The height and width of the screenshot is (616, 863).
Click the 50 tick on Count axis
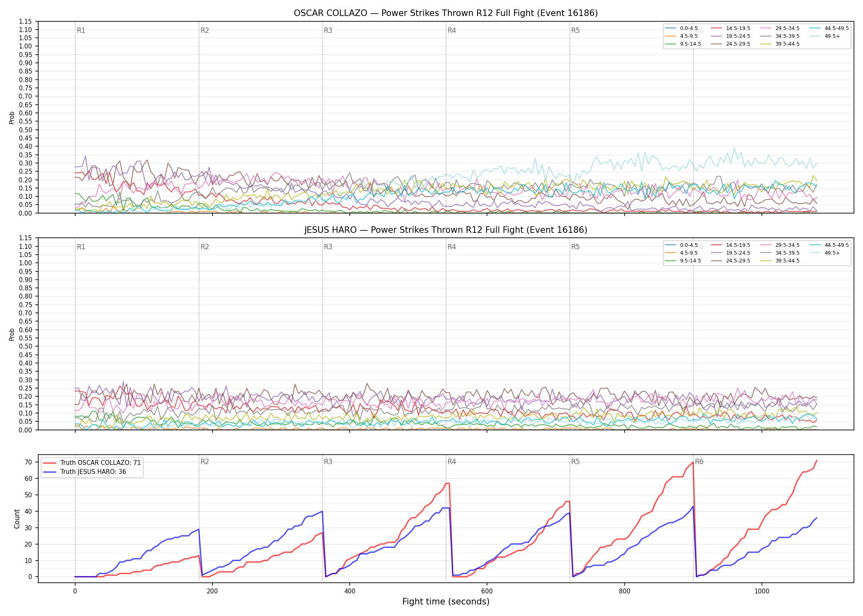click(28, 495)
